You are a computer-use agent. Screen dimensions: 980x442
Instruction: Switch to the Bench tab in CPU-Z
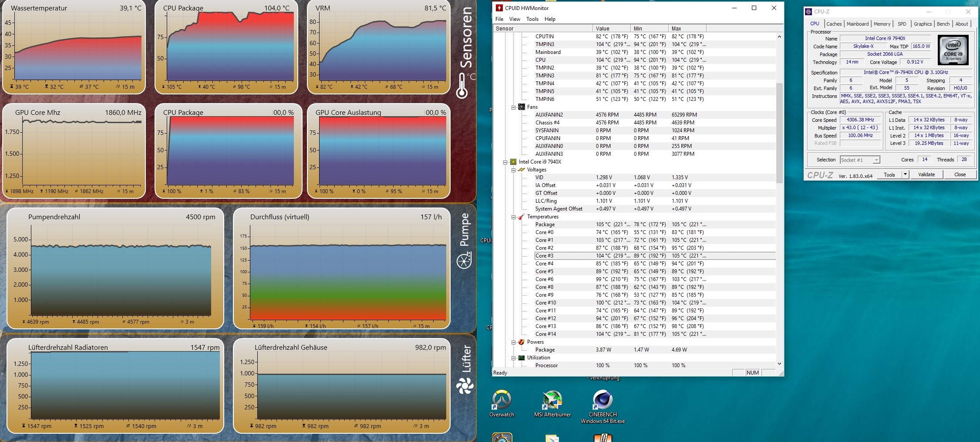pos(943,24)
